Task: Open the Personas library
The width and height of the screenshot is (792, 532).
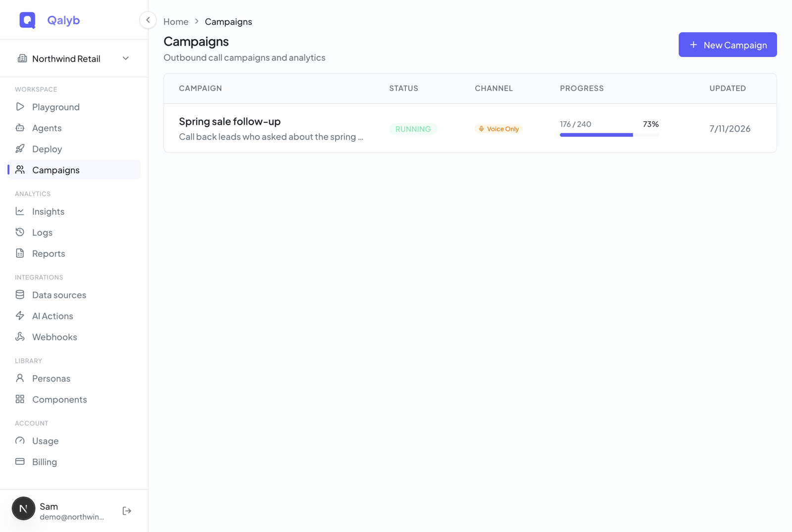Action: (74, 378)
